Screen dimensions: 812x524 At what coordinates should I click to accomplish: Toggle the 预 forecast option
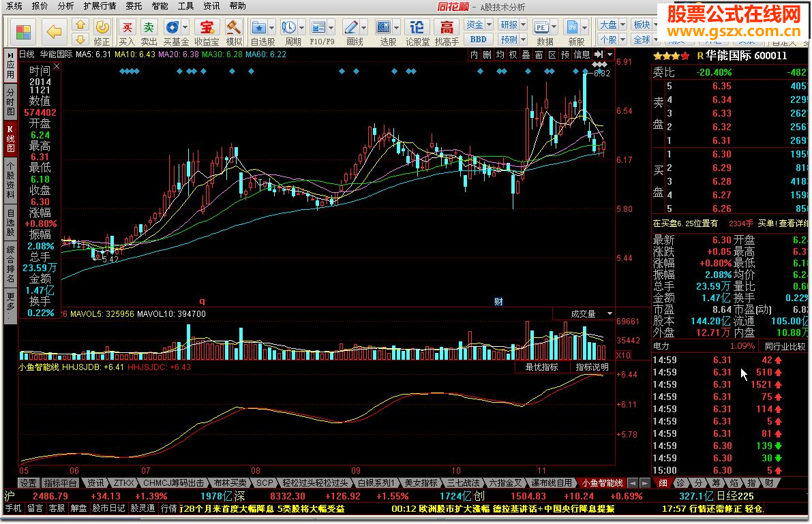tap(565, 55)
